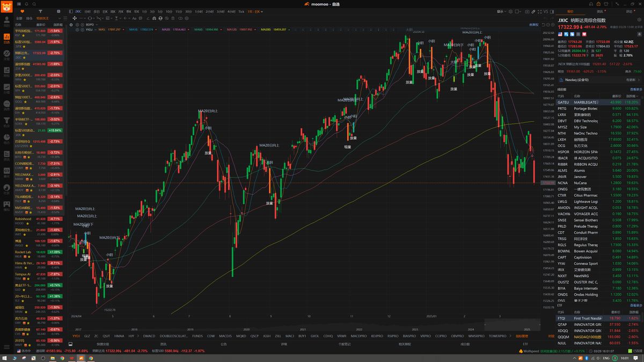Click the 查看更多 link above constituents list
This screenshot has height=362, width=644.
(x=635, y=90)
